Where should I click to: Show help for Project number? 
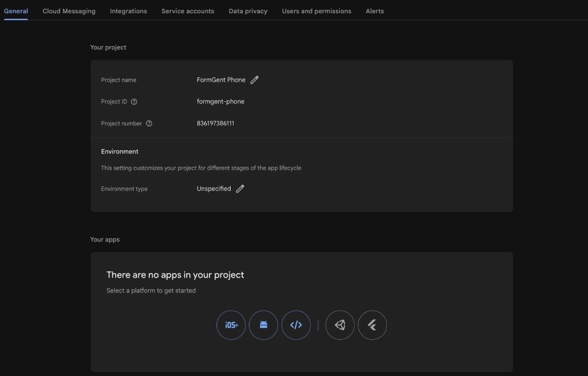[149, 124]
